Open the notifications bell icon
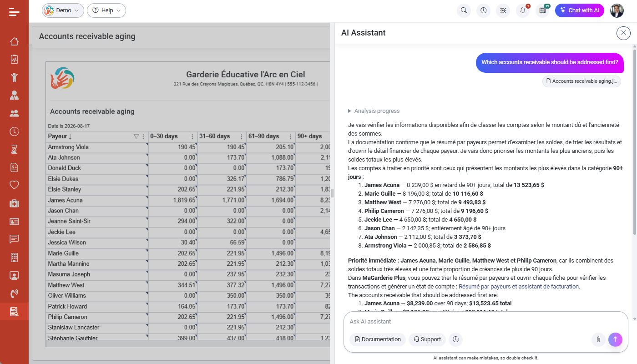The image size is (637, 364). [x=523, y=10]
